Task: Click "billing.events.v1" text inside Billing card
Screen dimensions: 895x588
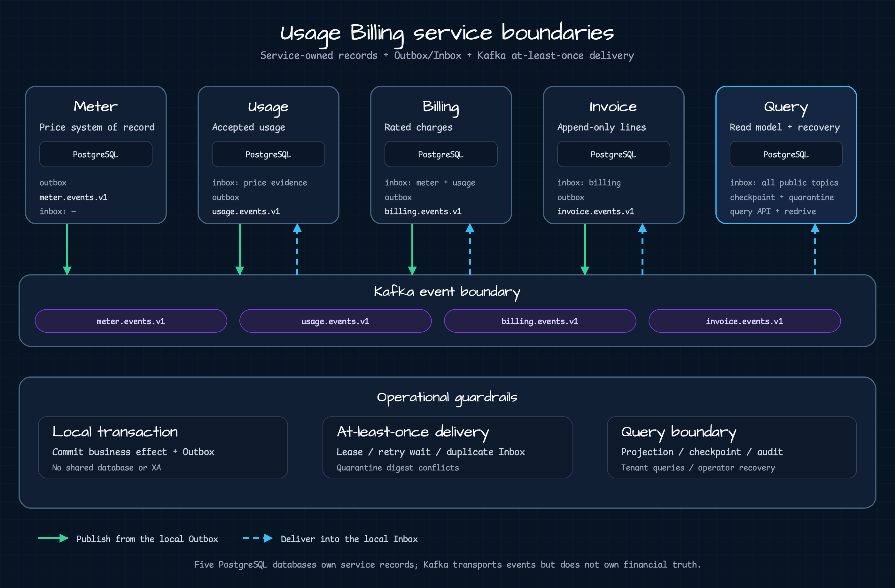Action: tap(423, 212)
